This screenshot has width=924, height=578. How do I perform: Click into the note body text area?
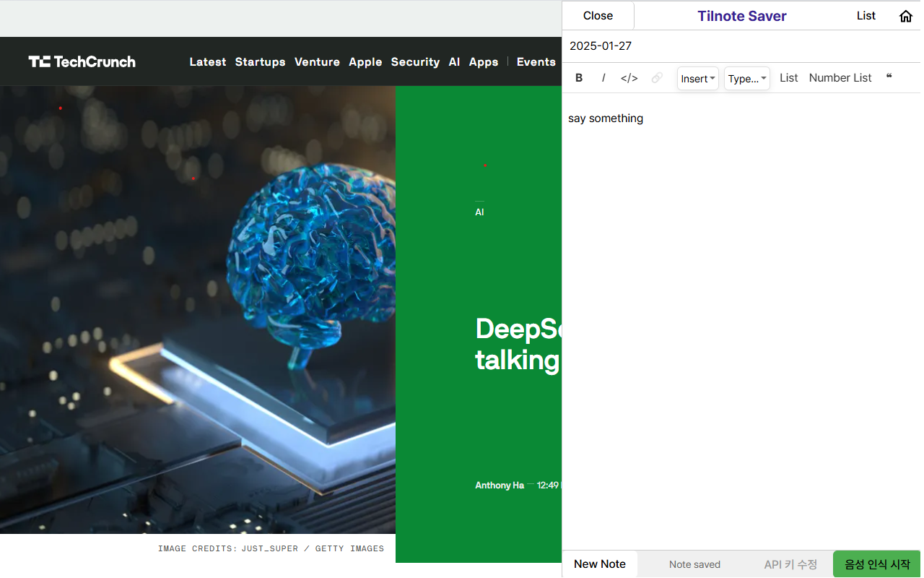(x=741, y=322)
